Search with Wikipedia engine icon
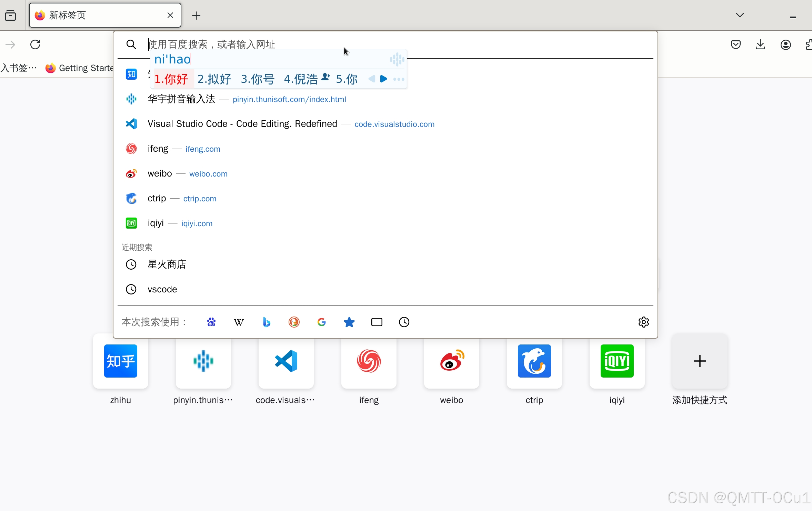 pyautogui.click(x=239, y=322)
